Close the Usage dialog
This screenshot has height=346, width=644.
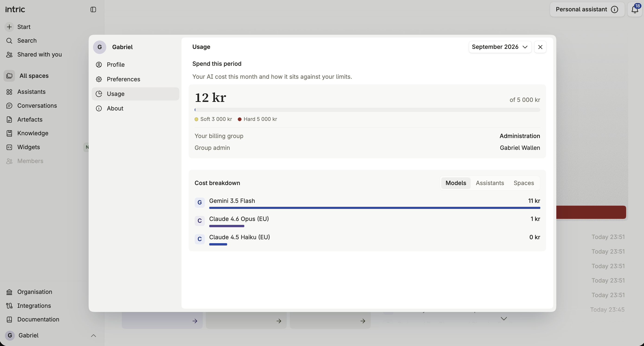point(540,47)
